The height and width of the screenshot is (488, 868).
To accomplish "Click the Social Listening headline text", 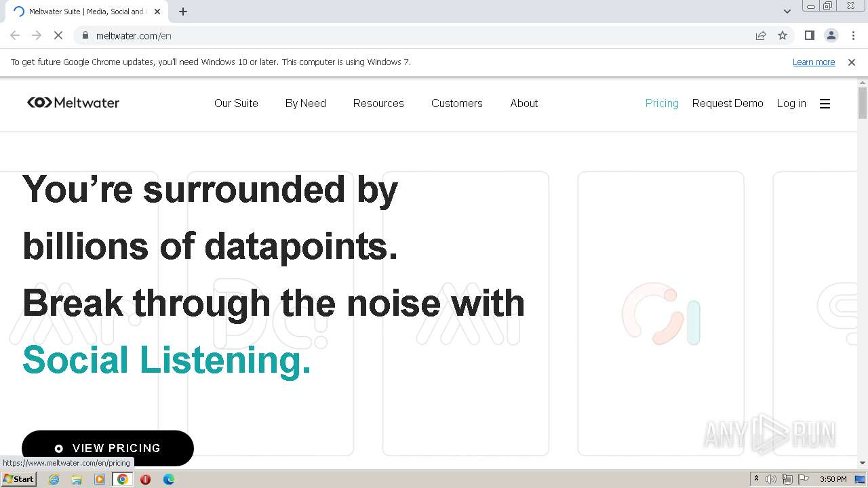I will 167,360.
